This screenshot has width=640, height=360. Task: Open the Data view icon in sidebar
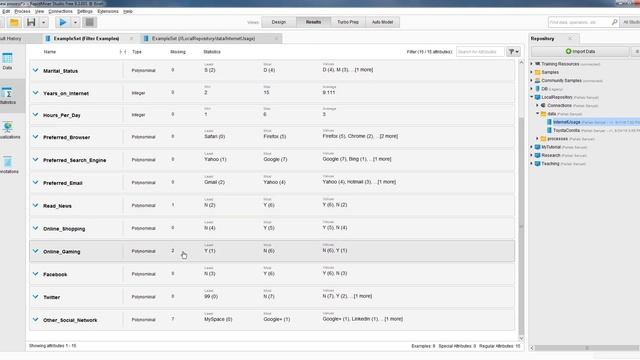(x=7, y=61)
